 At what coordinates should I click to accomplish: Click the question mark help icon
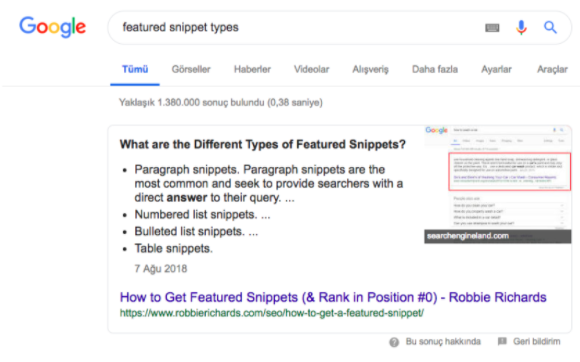[394, 342]
